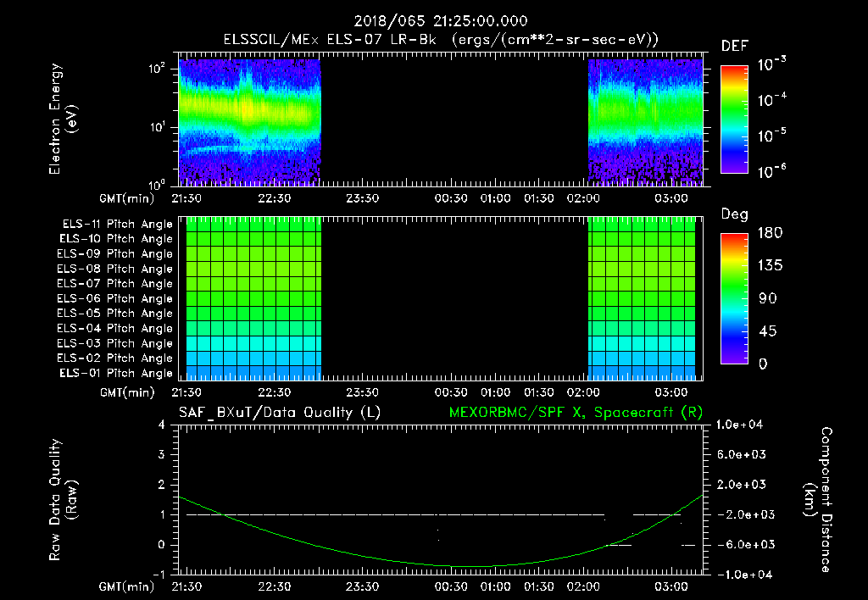Click the spectrogram data segment starting at 21:30
The image size is (868, 600).
coord(250,122)
